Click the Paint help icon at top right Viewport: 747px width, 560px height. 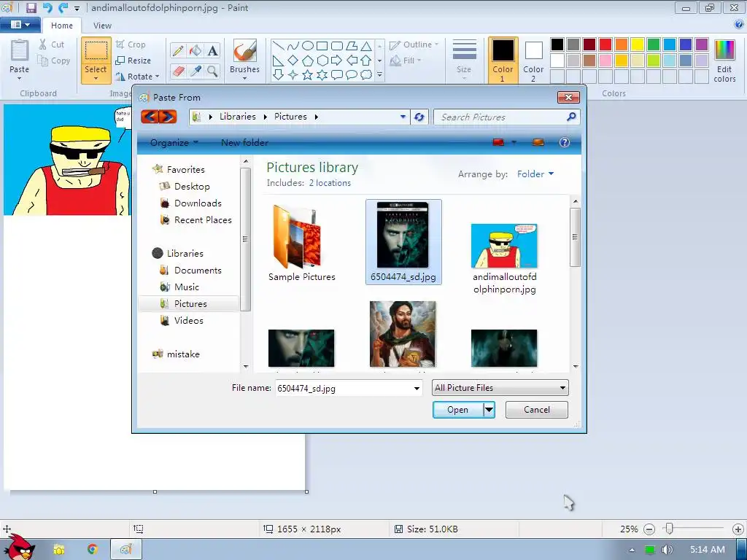[x=739, y=25]
